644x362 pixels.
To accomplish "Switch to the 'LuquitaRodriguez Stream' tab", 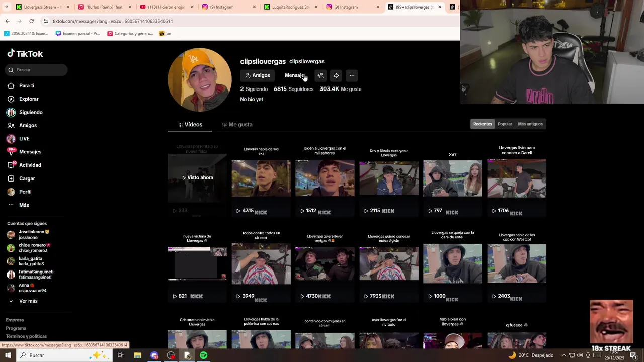I will [x=291, y=7].
